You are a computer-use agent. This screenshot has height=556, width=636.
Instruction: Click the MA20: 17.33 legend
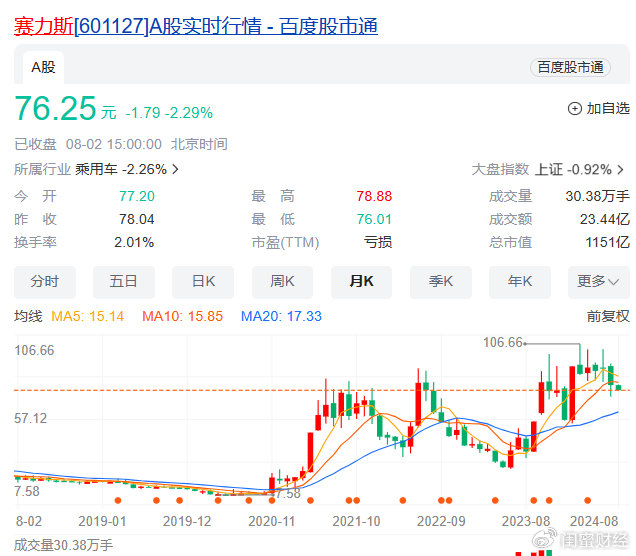coord(281,316)
